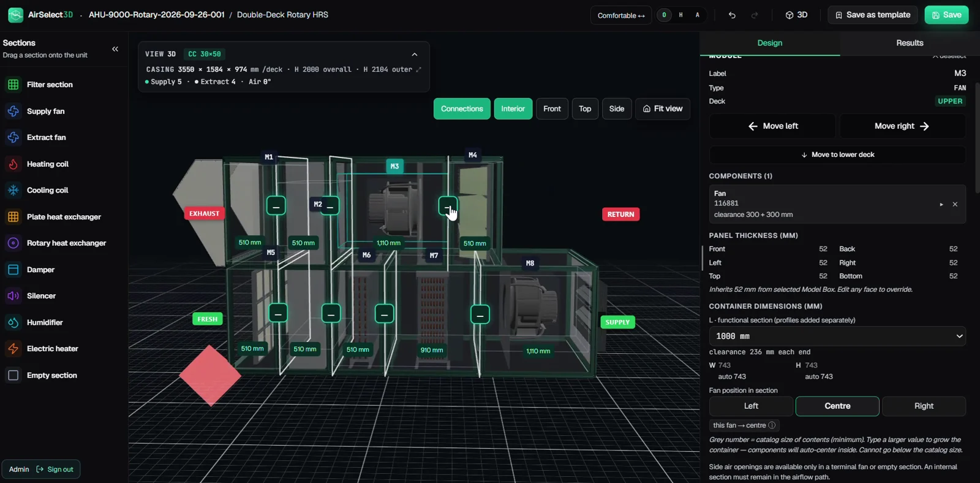Switch to the Design tab
This screenshot has height=483, width=980.
pyautogui.click(x=770, y=43)
